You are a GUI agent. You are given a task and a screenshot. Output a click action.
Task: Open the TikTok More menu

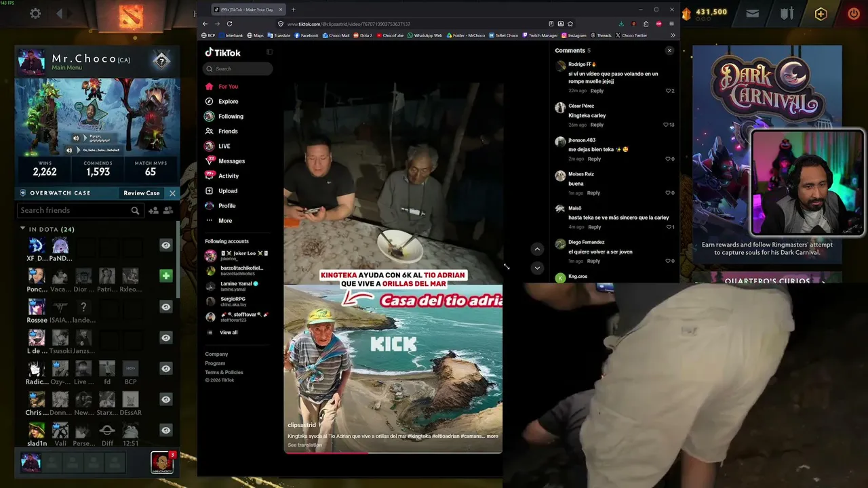tap(225, 220)
